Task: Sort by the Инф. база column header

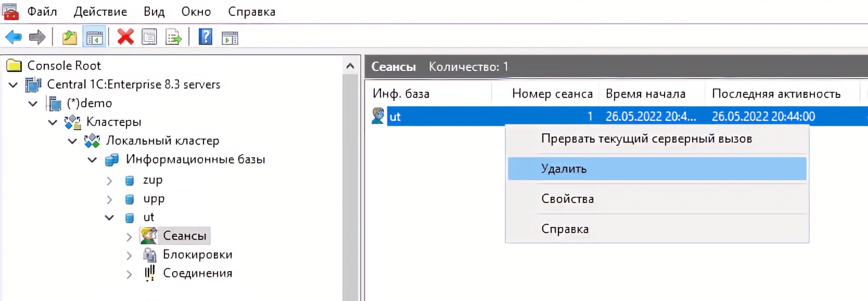Action: pos(429,94)
